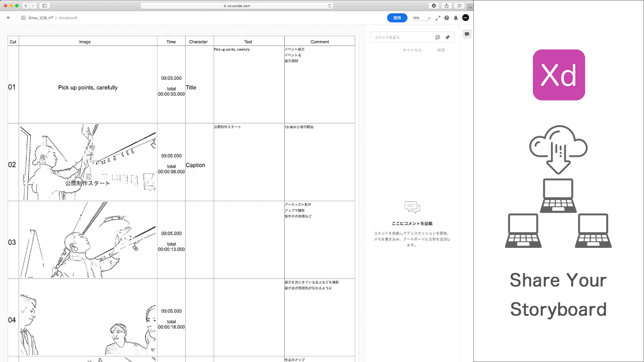The height and width of the screenshot is (362, 644).
Task: Click the pin comment icon
Action: [x=447, y=37]
